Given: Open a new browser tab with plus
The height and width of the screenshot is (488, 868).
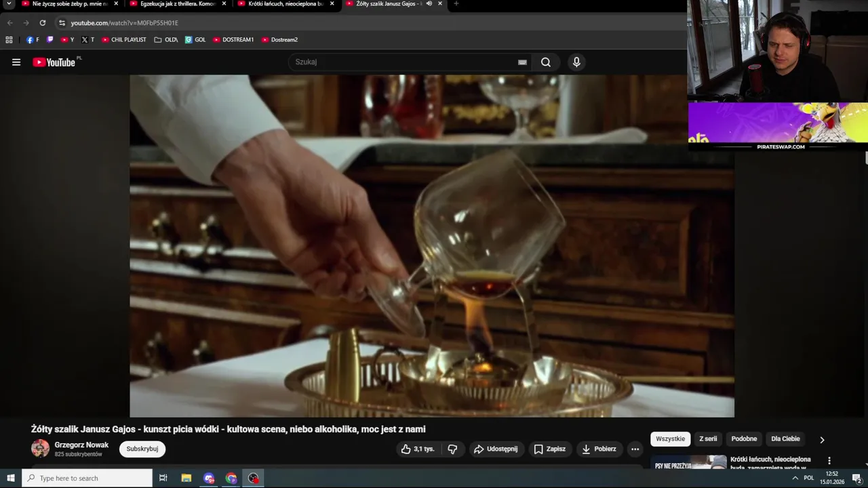Looking at the screenshot, I should [x=456, y=3].
